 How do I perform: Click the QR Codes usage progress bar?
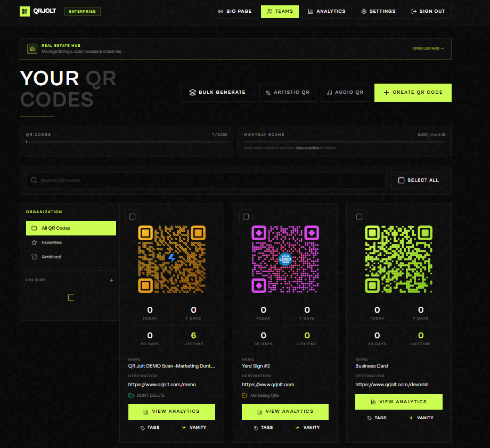[x=127, y=142]
